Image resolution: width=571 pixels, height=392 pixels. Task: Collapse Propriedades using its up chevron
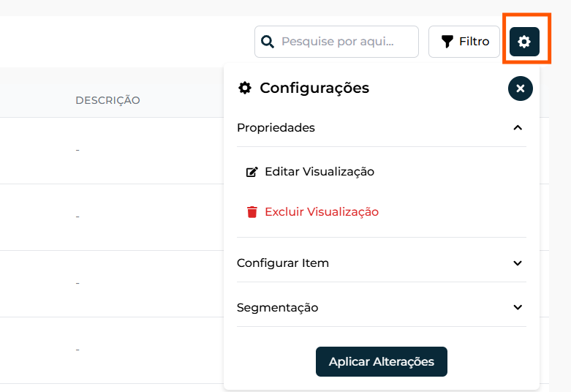pos(518,128)
